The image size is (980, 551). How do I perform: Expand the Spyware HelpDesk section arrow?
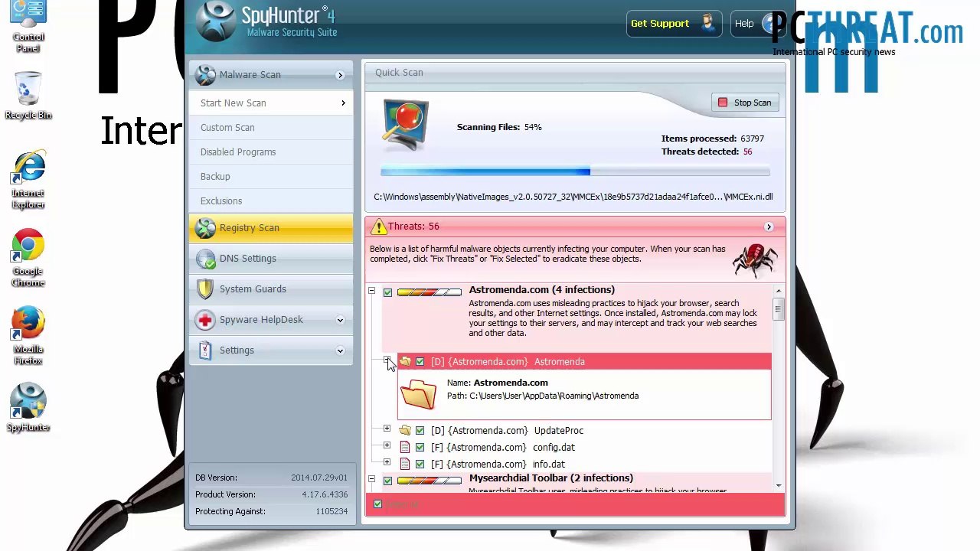(340, 320)
